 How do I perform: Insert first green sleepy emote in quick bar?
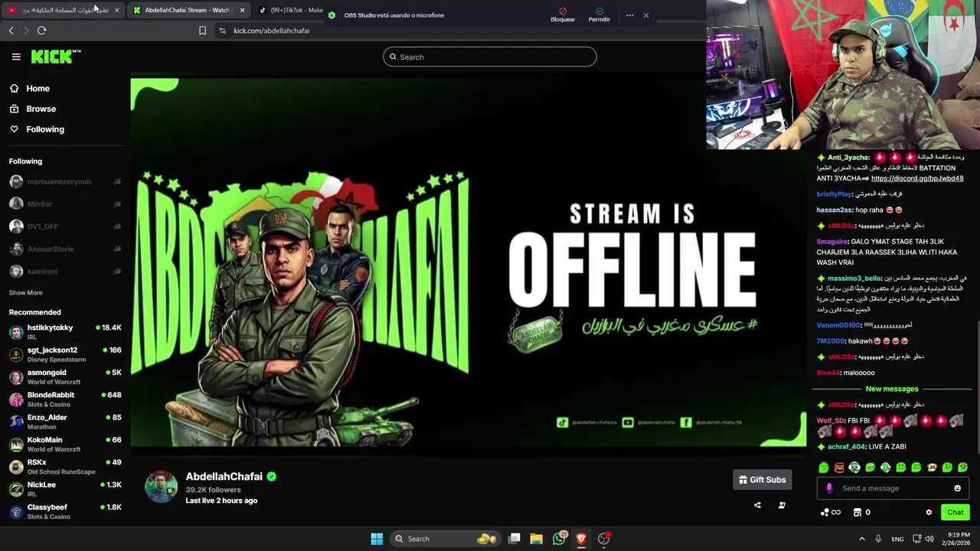[x=824, y=468]
